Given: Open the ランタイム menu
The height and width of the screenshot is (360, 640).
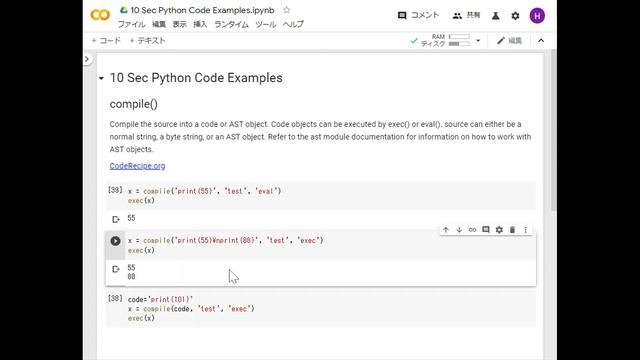Looking at the screenshot, I should pos(231,24).
